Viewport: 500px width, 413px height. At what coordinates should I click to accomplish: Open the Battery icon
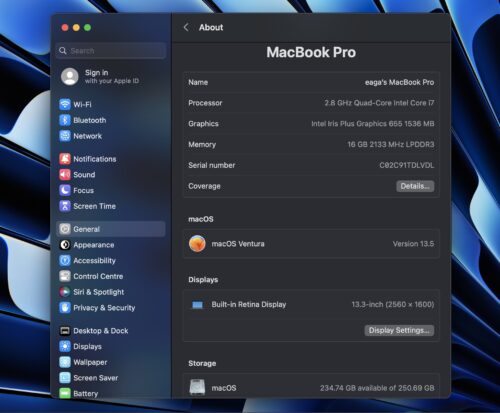tap(65, 393)
